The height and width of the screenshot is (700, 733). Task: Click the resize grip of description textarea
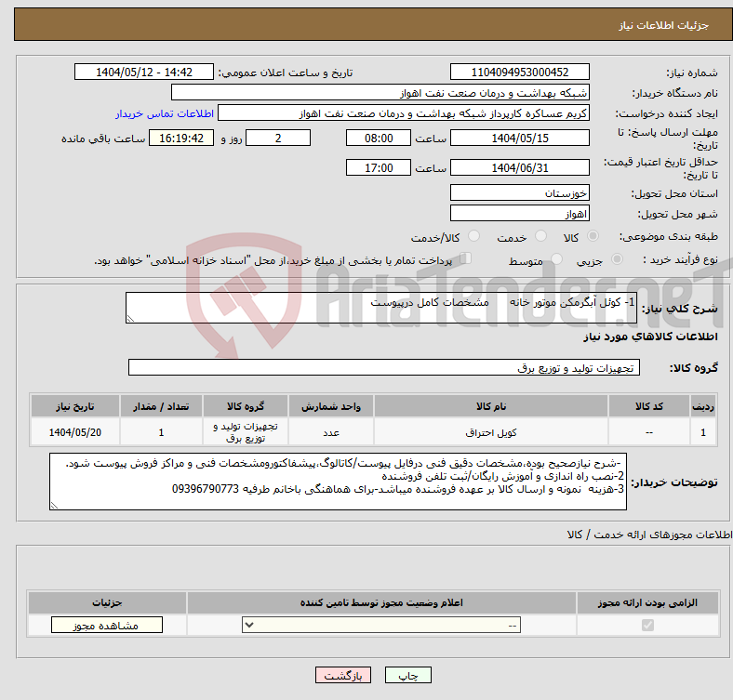[x=130, y=319]
